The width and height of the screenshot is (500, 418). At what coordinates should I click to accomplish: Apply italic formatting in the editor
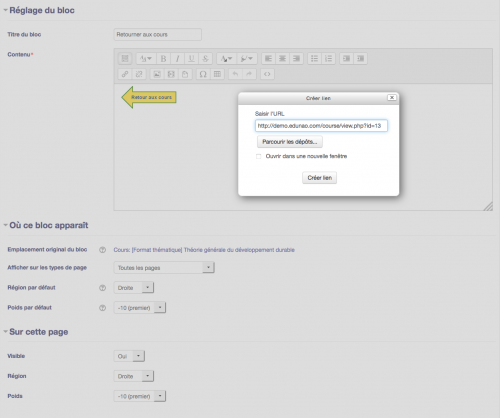coord(177,59)
